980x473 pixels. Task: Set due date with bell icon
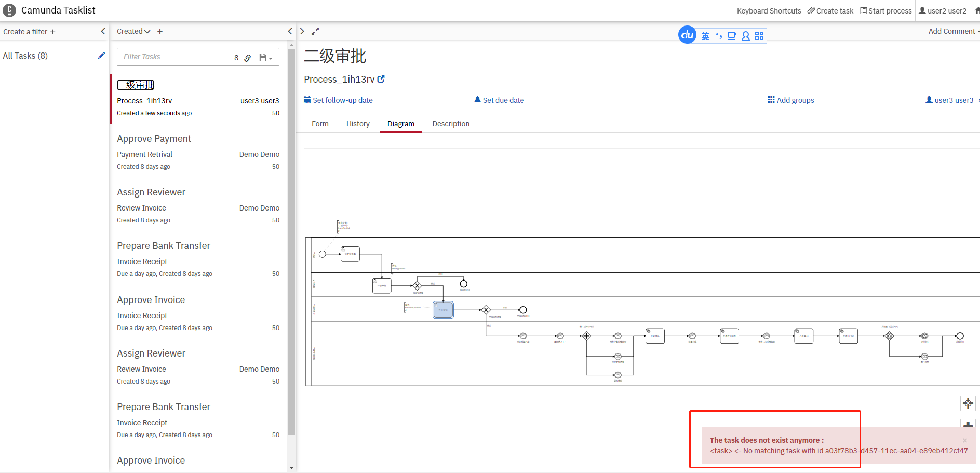click(x=499, y=100)
